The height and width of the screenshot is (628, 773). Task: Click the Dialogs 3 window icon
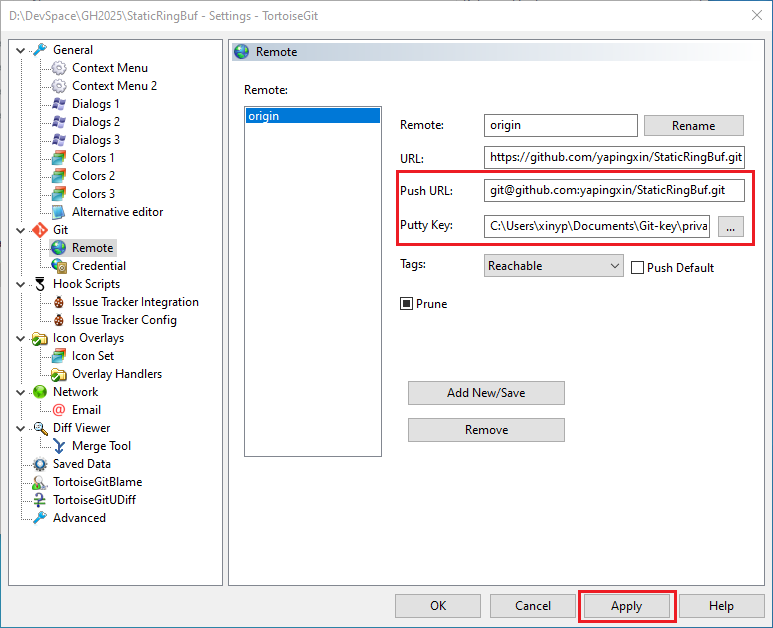tap(59, 140)
